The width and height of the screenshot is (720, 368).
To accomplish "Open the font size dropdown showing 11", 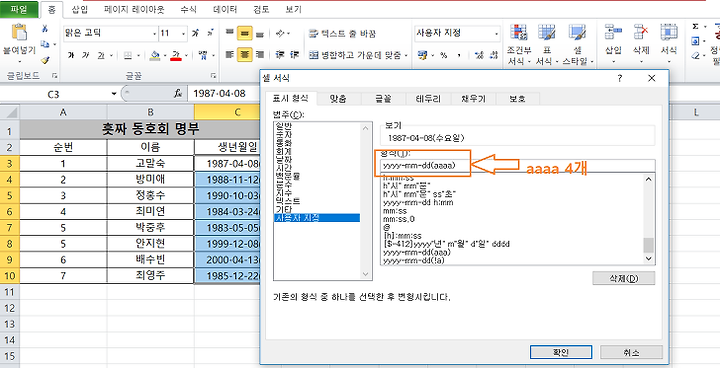I will point(183,34).
